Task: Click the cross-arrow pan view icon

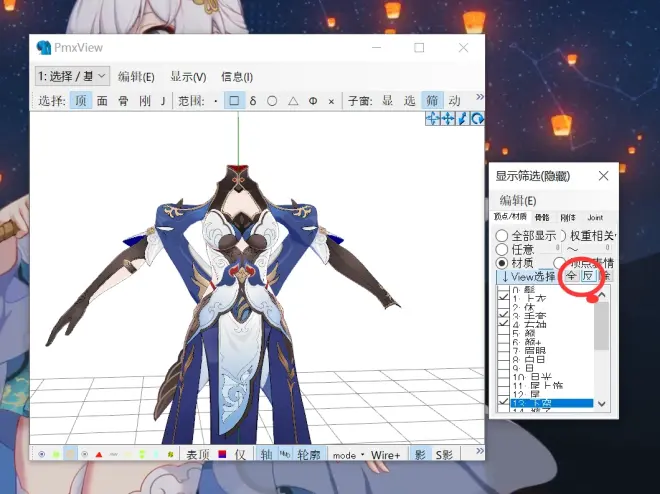Action: 447,119
